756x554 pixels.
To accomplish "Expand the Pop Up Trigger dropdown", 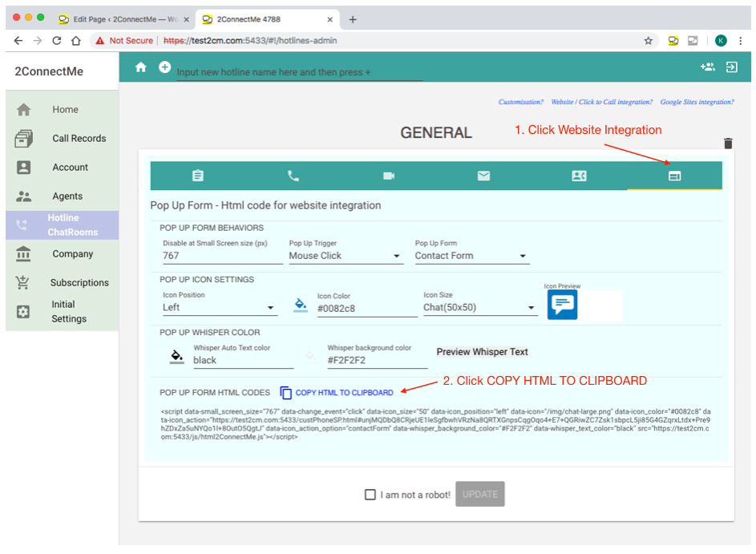I will coord(346,256).
